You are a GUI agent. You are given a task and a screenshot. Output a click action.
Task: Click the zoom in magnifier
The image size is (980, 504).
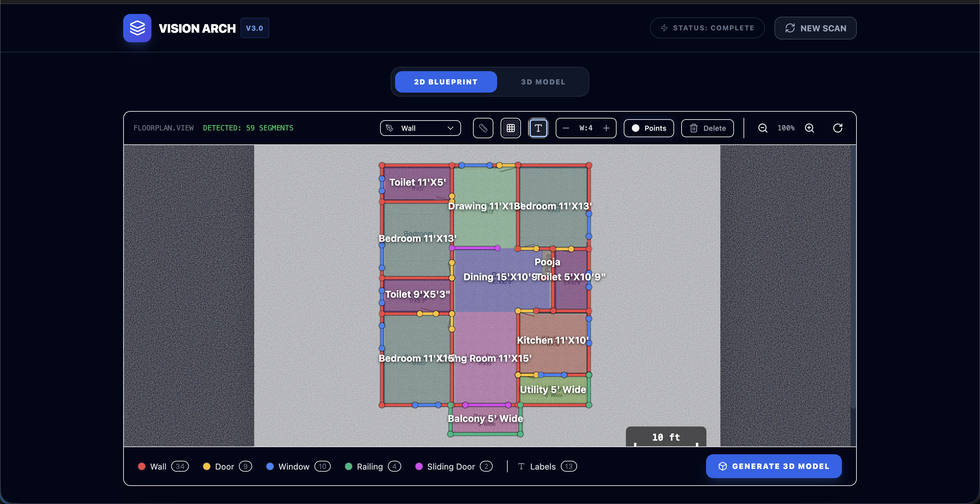tap(810, 128)
